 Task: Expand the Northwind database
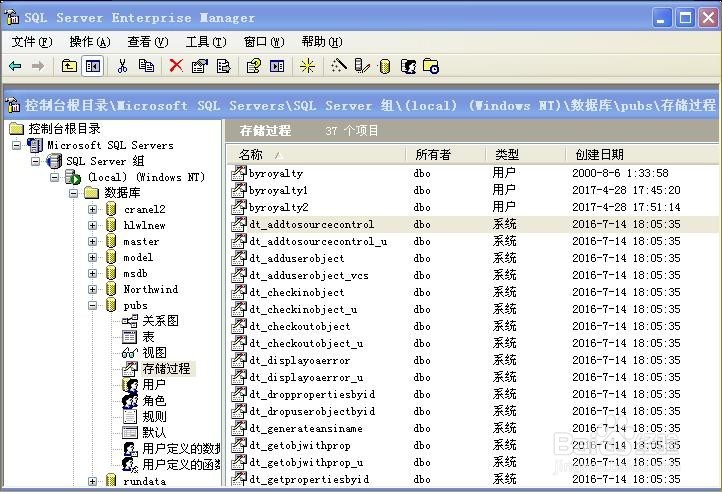click(93, 289)
